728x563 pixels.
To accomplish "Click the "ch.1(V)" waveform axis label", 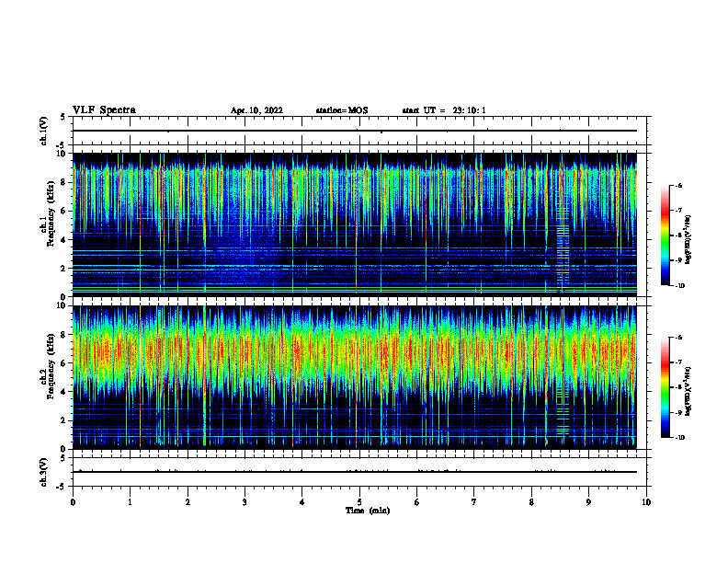I will (44, 131).
